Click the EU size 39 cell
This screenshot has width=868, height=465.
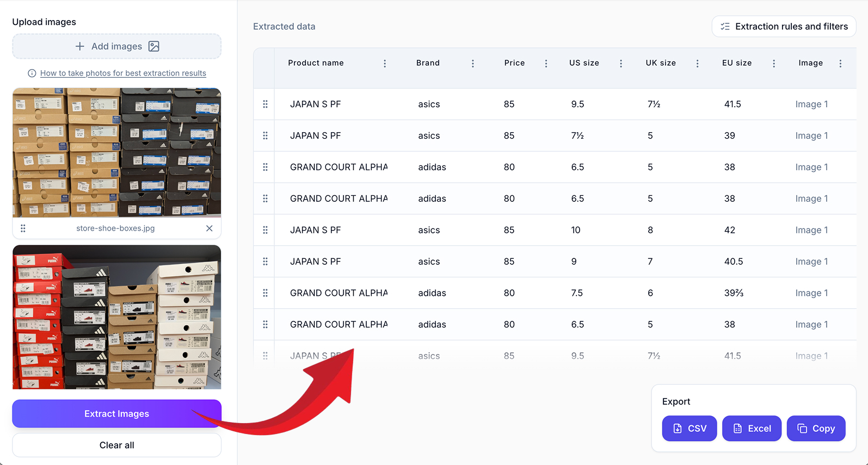pos(730,135)
